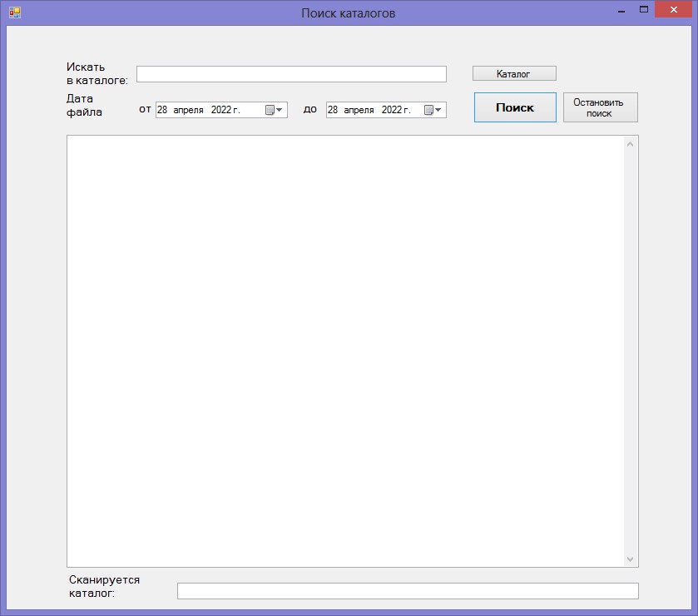The height and width of the screenshot is (616, 698).
Task: Click inside the empty results list box
Action: pos(345,351)
